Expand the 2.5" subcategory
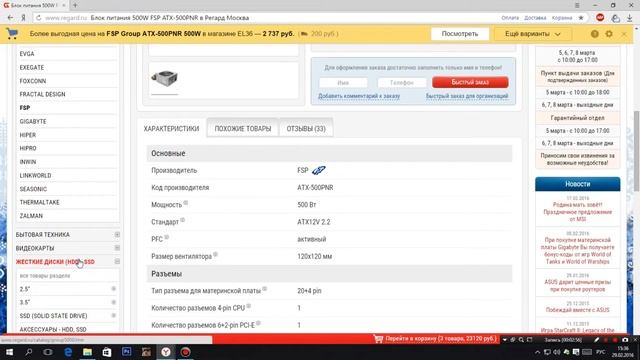This screenshot has height=360, width=640. tap(113, 289)
